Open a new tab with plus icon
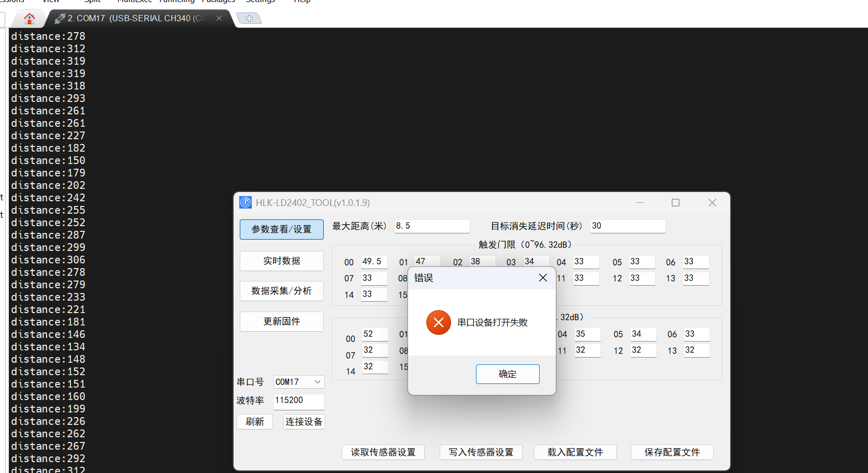The height and width of the screenshot is (473, 868). click(249, 19)
